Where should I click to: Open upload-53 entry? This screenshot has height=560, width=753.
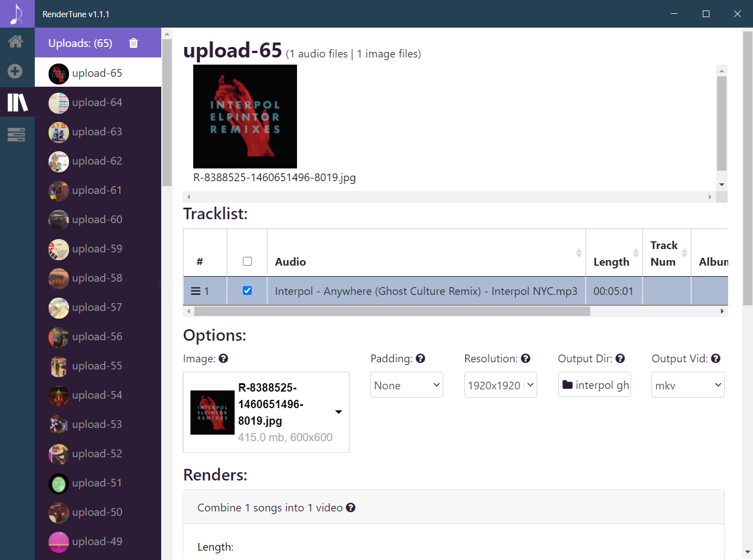(x=98, y=424)
